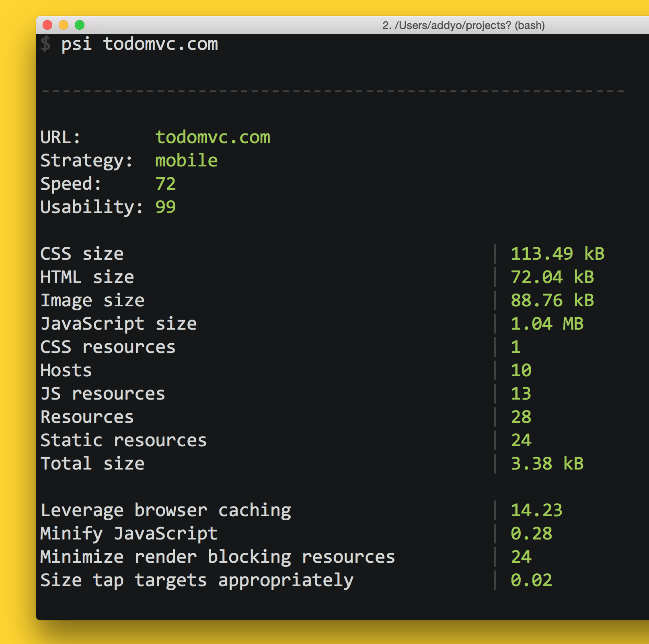Select the Hosts value '10'

521,371
